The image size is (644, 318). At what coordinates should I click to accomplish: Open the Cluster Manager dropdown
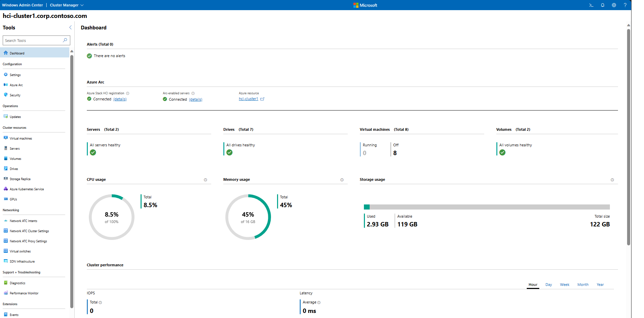pos(66,5)
